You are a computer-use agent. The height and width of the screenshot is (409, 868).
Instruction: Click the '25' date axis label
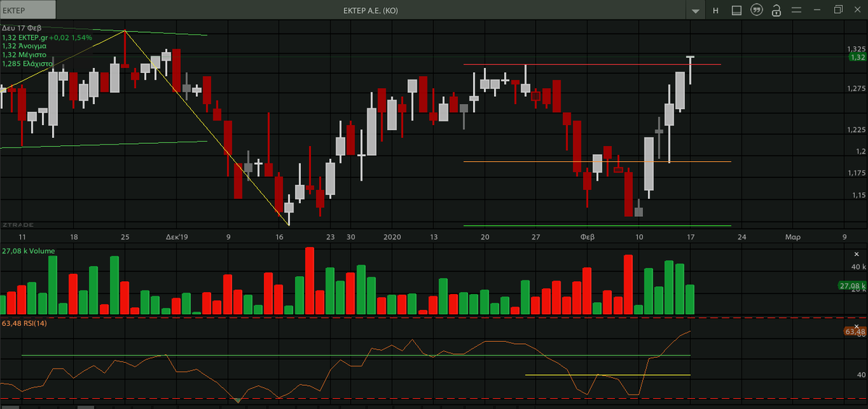click(x=125, y=236)
